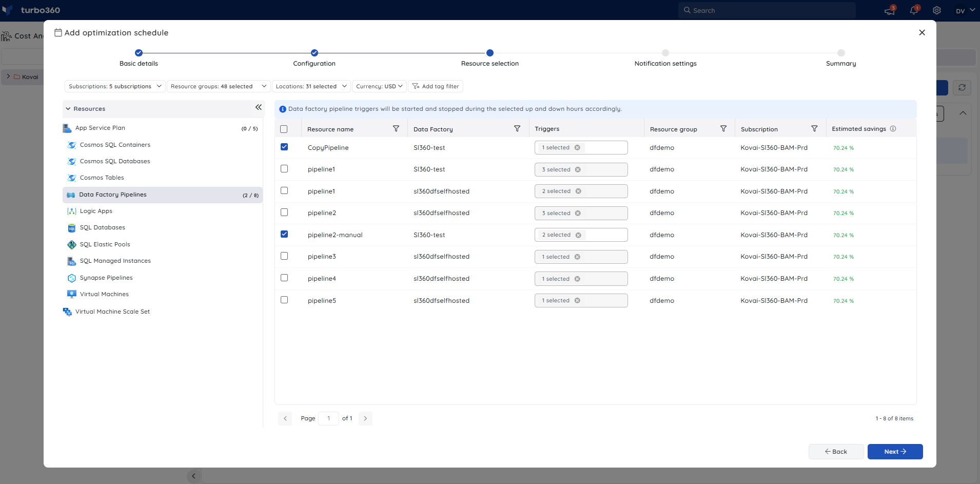Click the Virtual Machine Scale Set icon
Viewport: 980px width, 484px height.
pos(67,312)
